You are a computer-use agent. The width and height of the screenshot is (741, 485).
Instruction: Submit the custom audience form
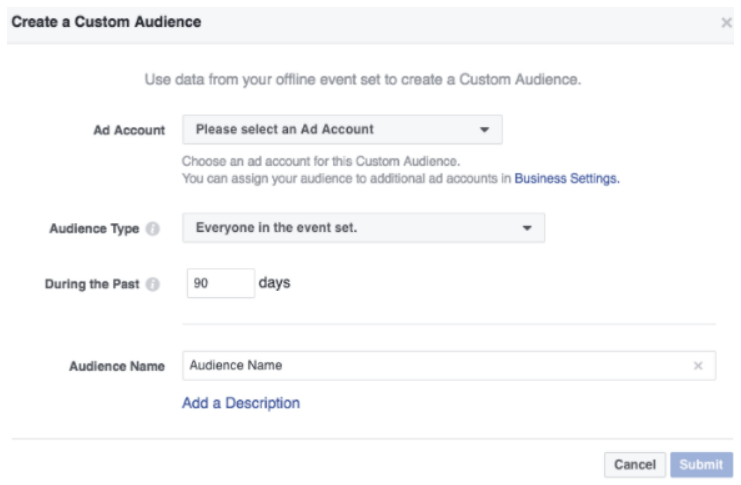click(703, 464)
